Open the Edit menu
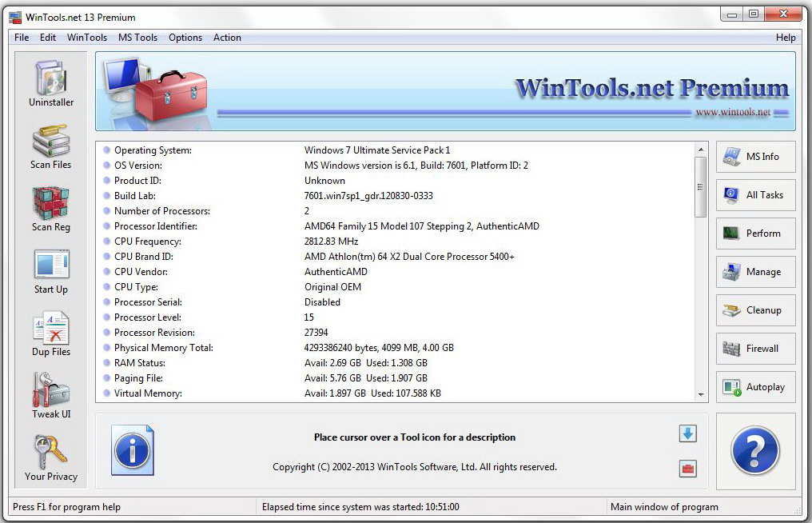 [x=48, y=38]
